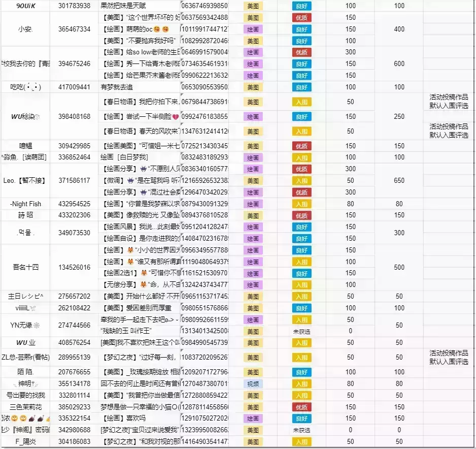
Task: Select title 【绘画】尝试一下半侧脸
Action: click(x=141, y=117)
